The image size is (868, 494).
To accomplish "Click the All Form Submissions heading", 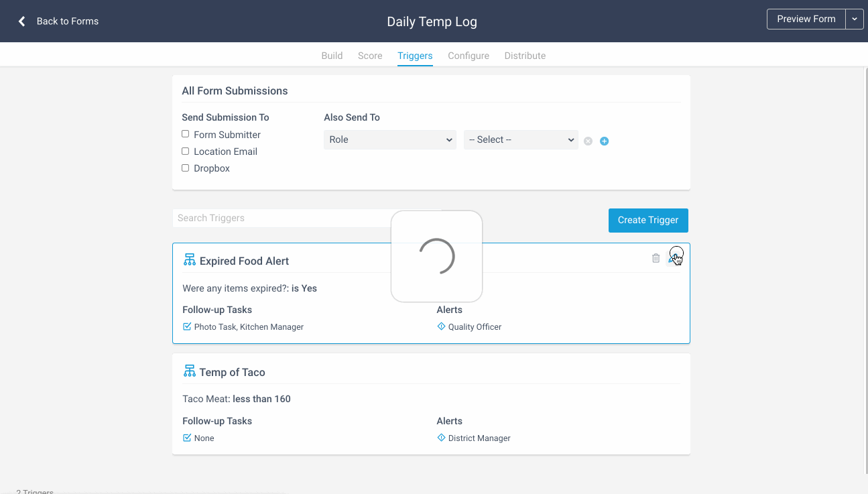I will 235,90.
